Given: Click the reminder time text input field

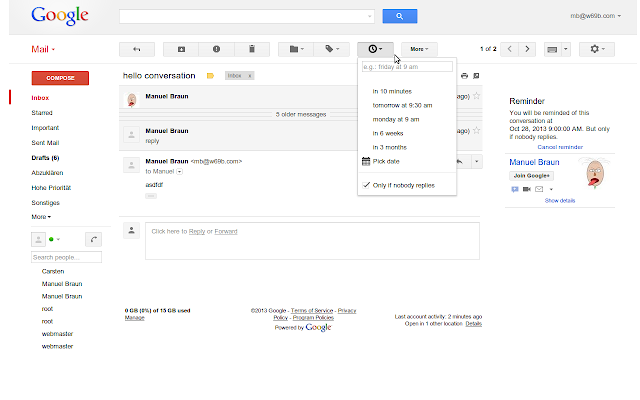Looking at the screenshot, I should click(x=407, y=67).
